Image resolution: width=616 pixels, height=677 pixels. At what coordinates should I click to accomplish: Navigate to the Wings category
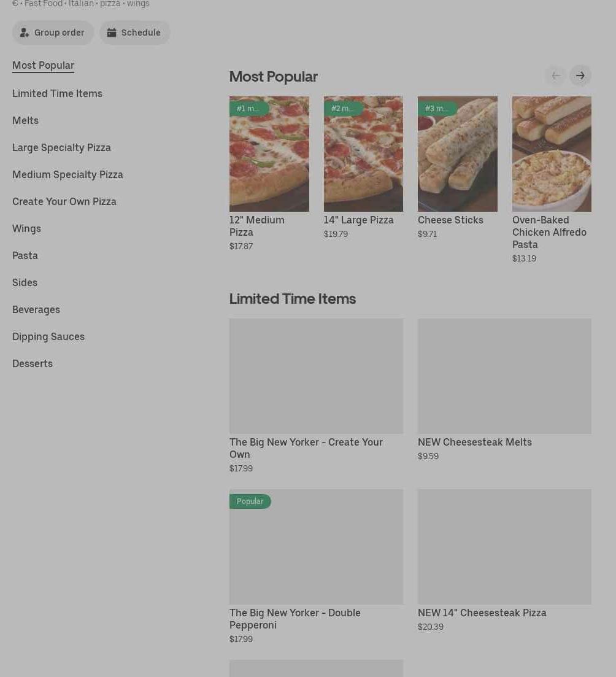point(26,228)
